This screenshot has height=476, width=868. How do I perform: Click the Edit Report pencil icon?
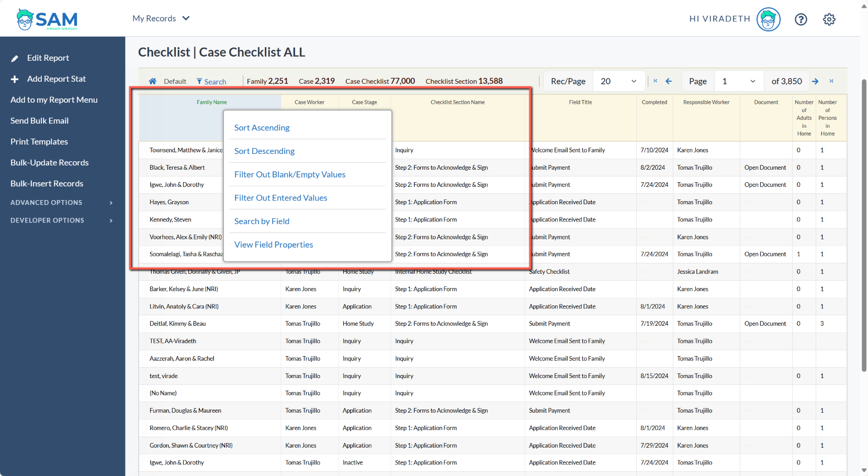[x=15, y=58]
